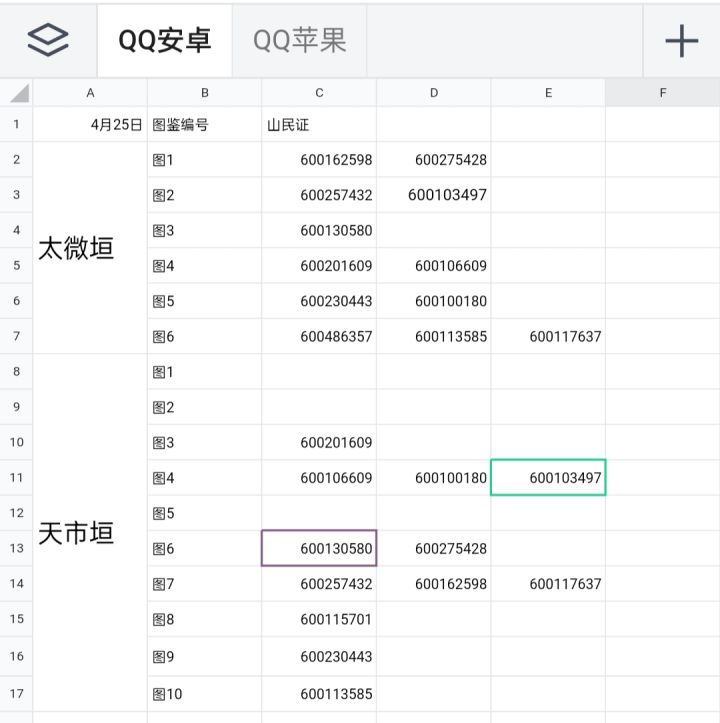Select the 4月25日 date cell
This screenshot has height=723, width=720.
[90, 124]
